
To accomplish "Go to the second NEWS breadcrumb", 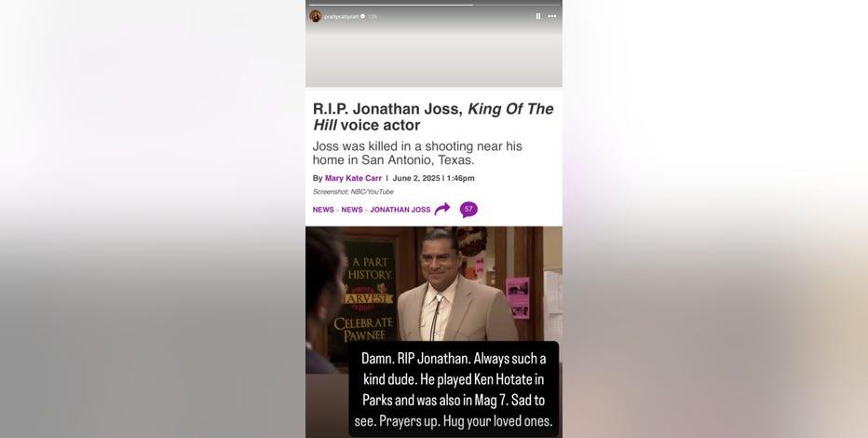I will pos(352,210).
